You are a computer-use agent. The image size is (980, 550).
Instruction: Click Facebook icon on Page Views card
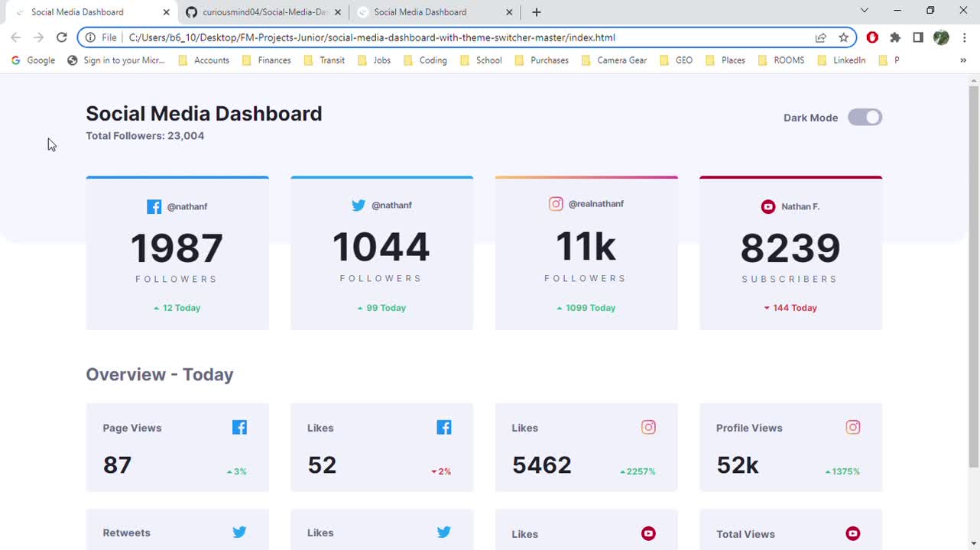pyautogui.click(x=239, y=428)
